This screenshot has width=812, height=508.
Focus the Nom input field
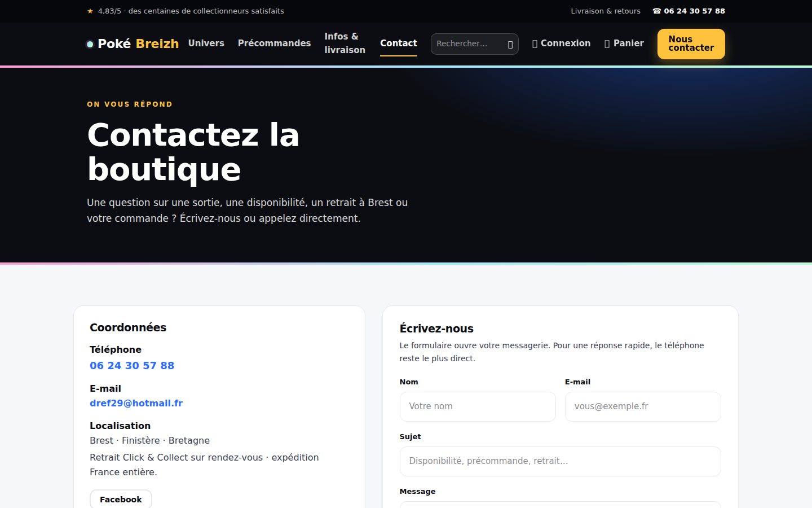[478, 406]
